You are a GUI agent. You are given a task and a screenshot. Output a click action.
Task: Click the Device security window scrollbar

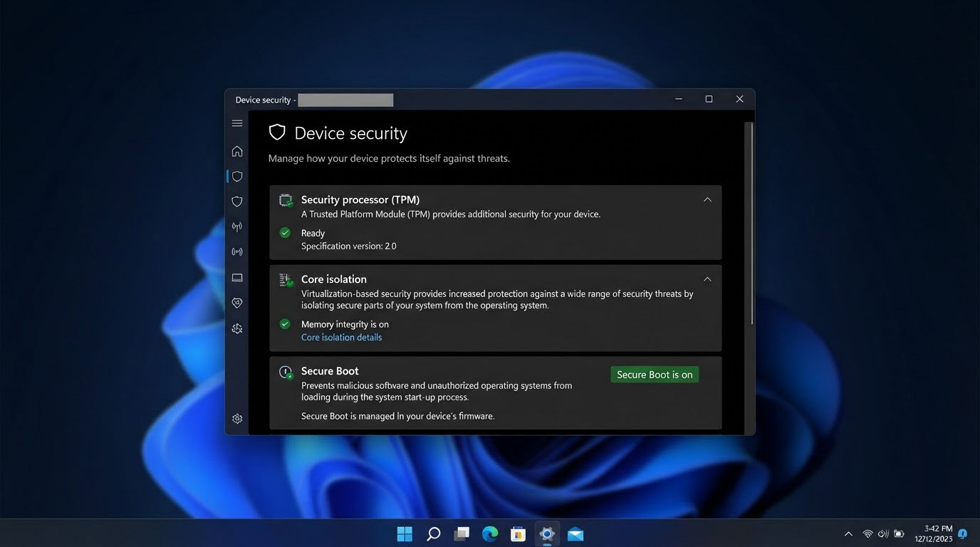(749, 224)
